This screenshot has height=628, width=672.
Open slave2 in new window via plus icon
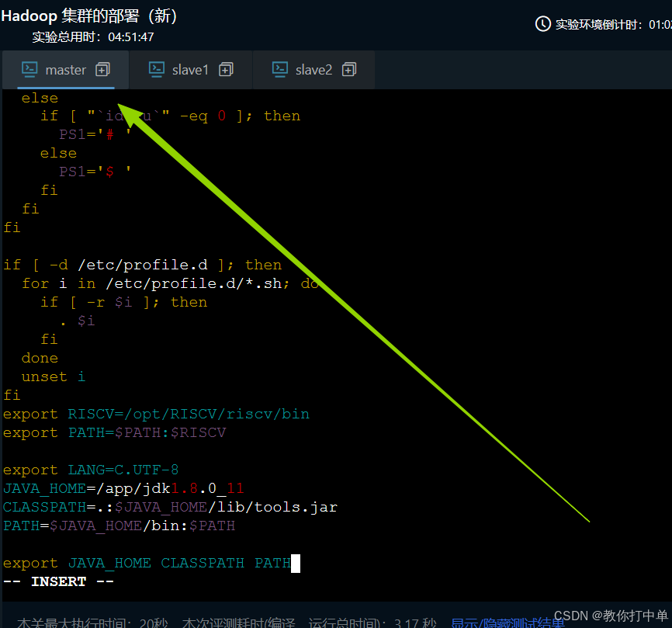[349, 69]
